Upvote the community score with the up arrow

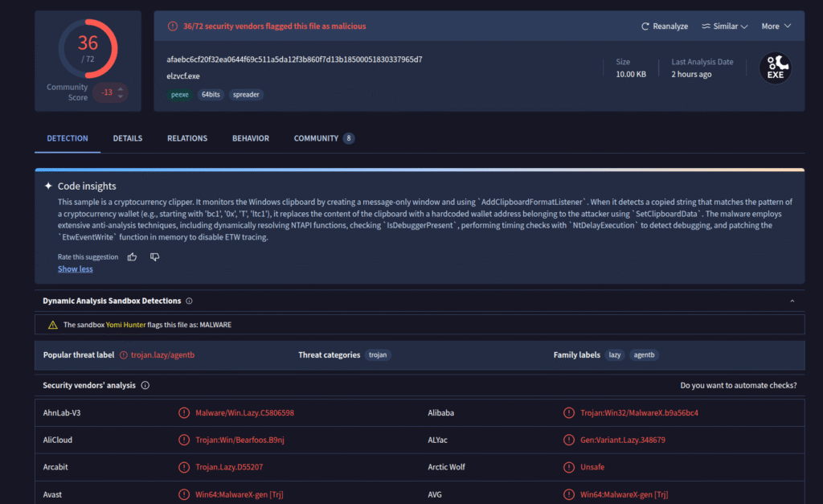point(121,88)
